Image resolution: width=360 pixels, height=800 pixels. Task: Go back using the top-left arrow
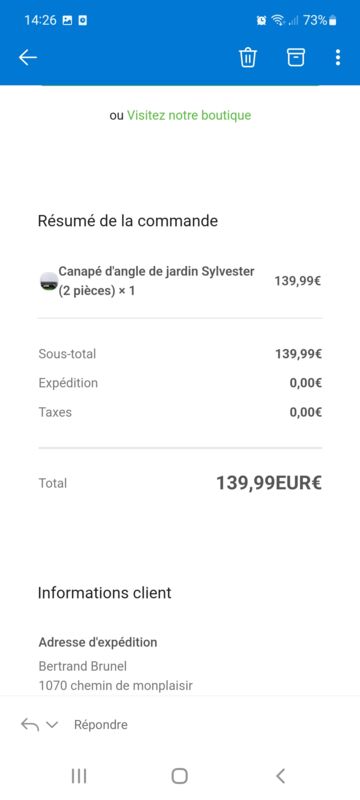coord(28,58)
